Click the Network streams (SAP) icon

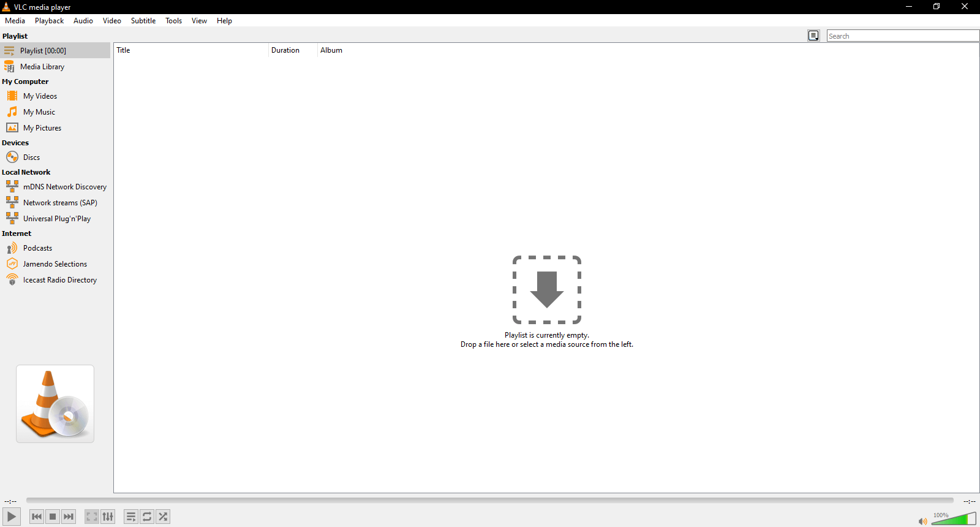click(12, 202)
